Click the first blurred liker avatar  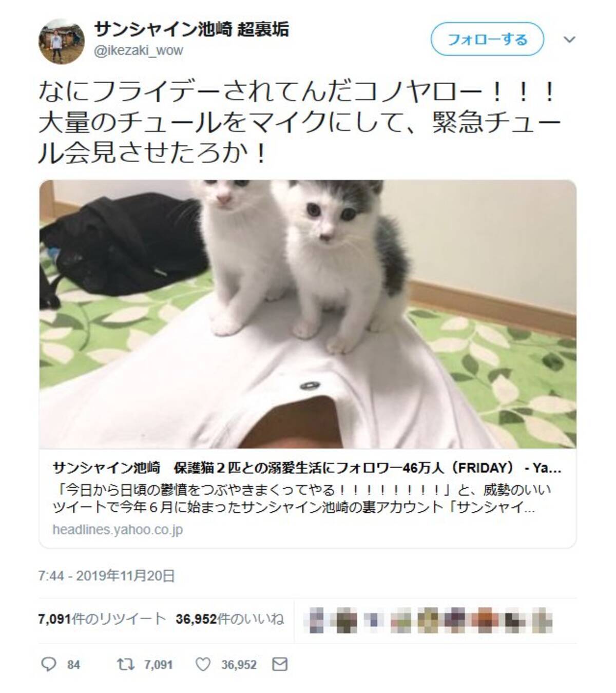(x=317, y=620)
